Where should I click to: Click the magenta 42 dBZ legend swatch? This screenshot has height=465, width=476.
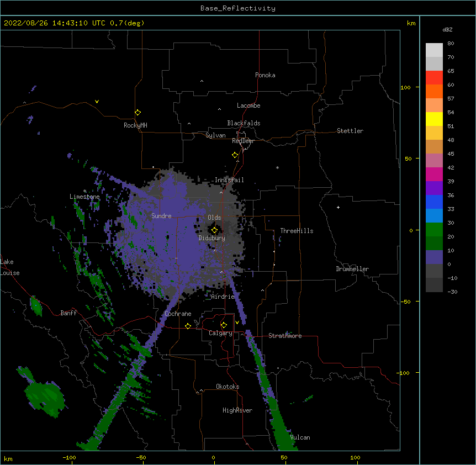point(434,174)
